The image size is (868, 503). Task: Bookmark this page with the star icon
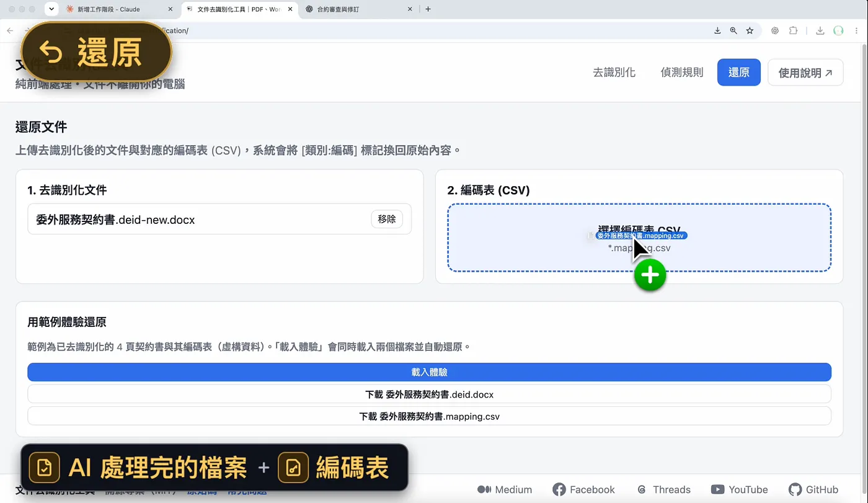click(x=750, y=30)
